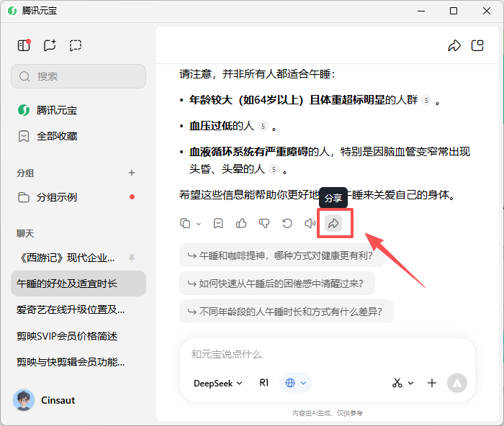Unpin the 《西游记》 chat pin icon
The height and width of the screenshot is (426, 504).
coord(132,258)
